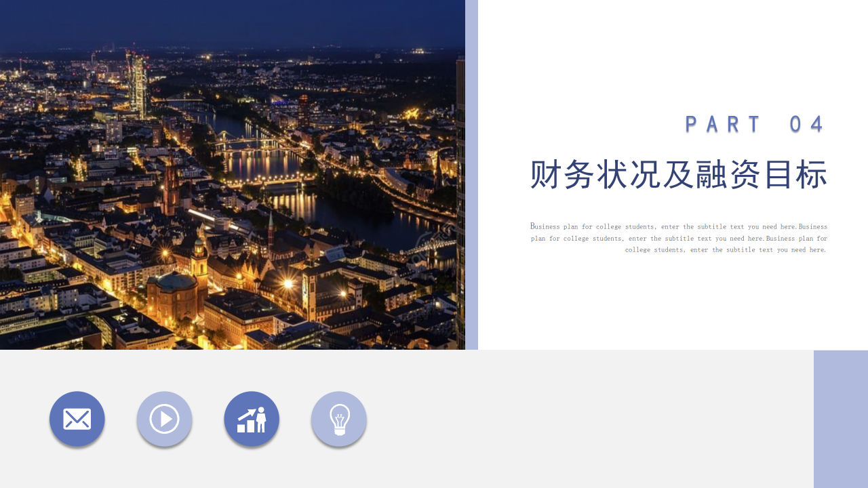
Task: Click the 财务状况及融资目标 title
Action: [678, 174]
